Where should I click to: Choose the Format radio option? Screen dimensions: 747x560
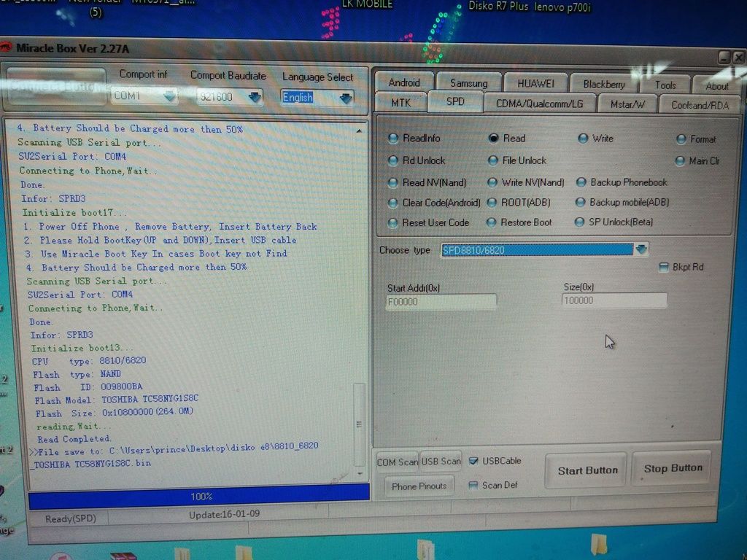[x=682, y=139]
